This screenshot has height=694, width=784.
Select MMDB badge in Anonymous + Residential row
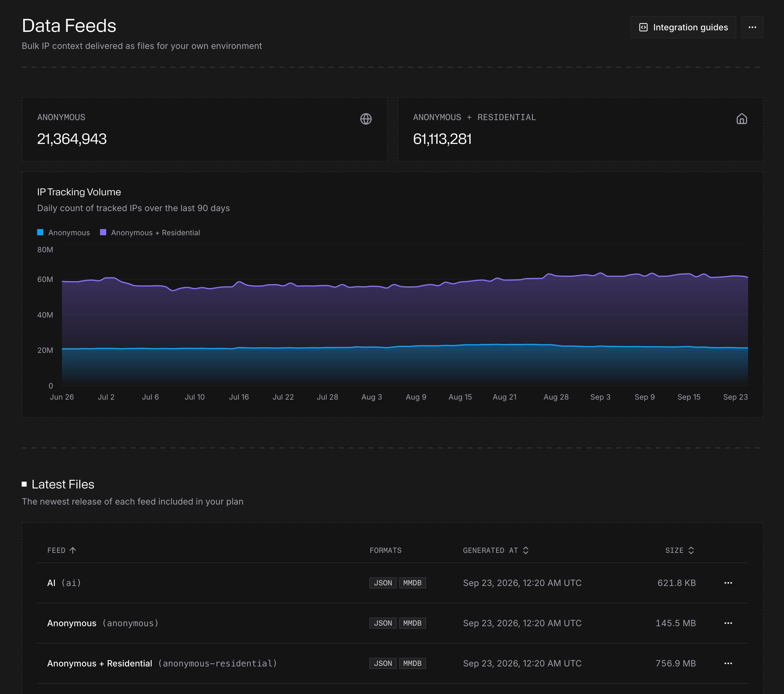pyautogui.click(x=412, y=663)
